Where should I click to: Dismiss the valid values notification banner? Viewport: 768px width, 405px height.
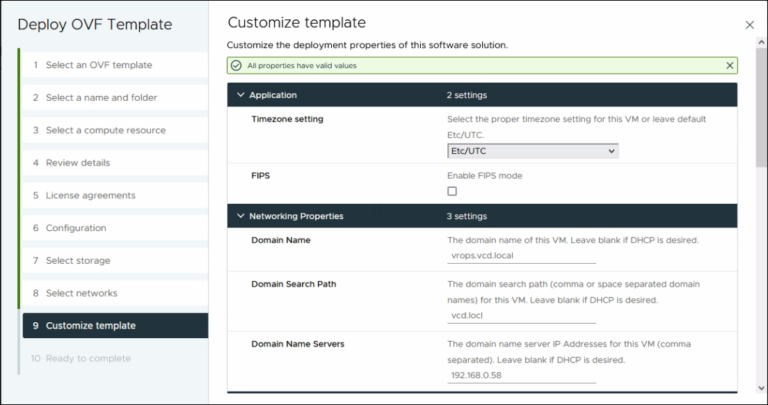pyautogui.click(x=729, y=65)
